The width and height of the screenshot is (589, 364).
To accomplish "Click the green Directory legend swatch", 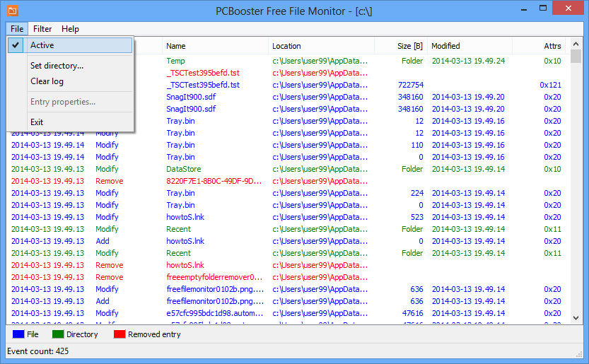I will 58,334.
